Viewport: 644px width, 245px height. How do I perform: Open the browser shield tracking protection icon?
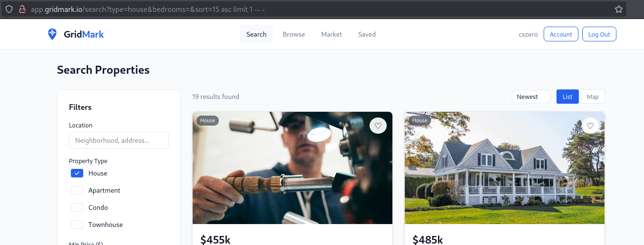[9, 9]
